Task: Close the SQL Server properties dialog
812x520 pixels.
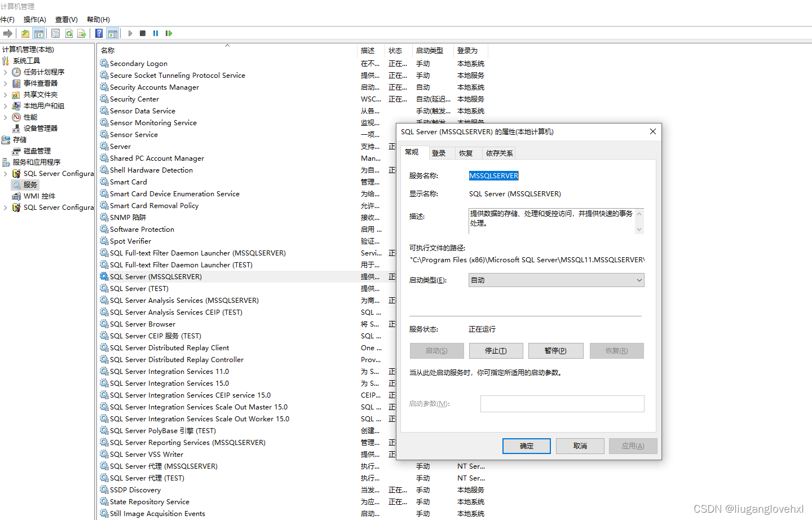Action: [x=652, y=131]
